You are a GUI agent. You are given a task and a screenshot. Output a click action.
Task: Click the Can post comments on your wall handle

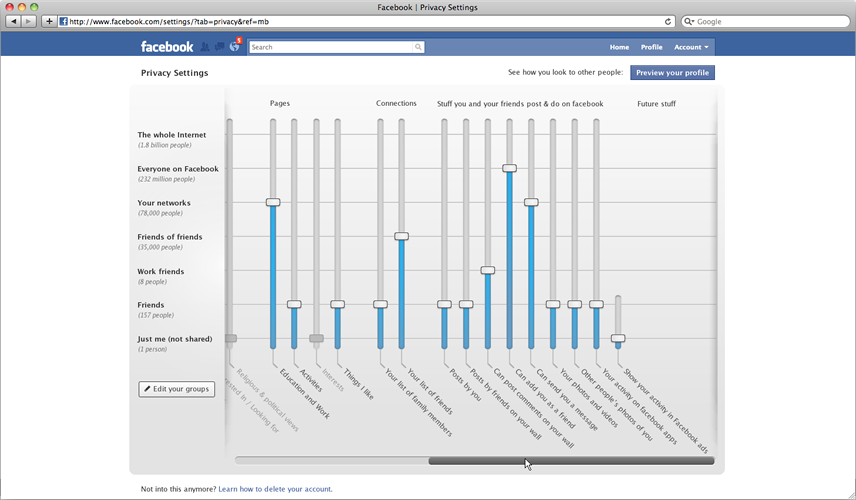(x=488, y=270)
